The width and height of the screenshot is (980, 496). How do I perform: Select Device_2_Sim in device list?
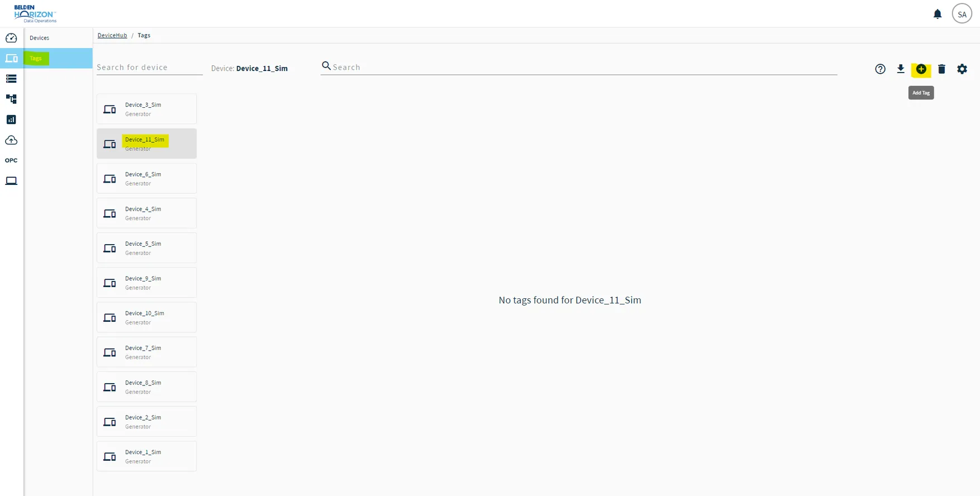click(146, 421)
